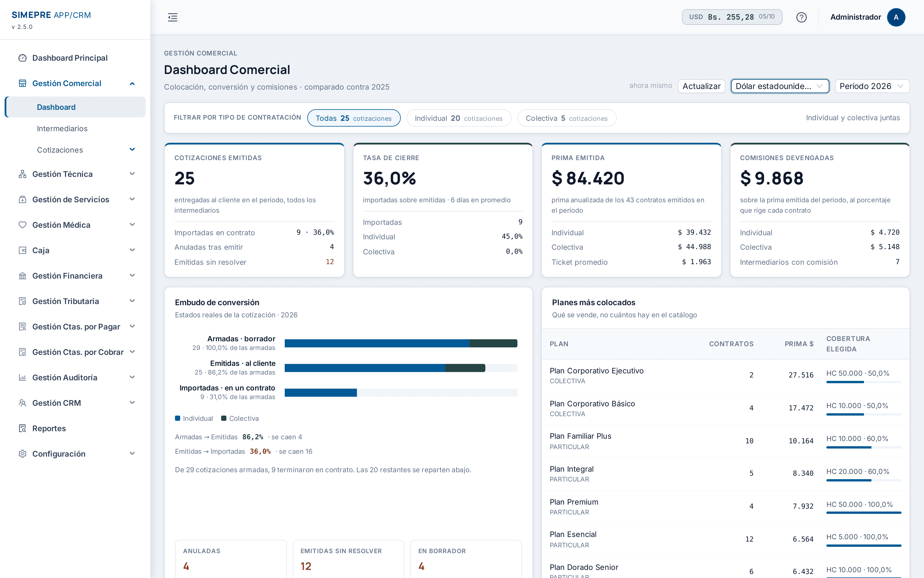This screenshot has height=578, width=924.
Task: Expand the Caja chevron
Action: [132, 250]
